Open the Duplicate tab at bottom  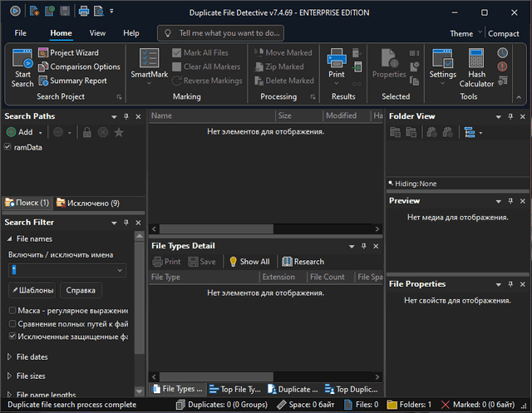click(x=293, y=389)
